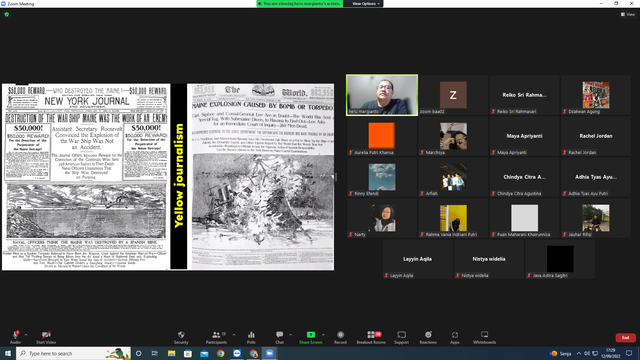Switch to the active Zoom taskbar icon

pyautogui.click(x=269, y=353)
